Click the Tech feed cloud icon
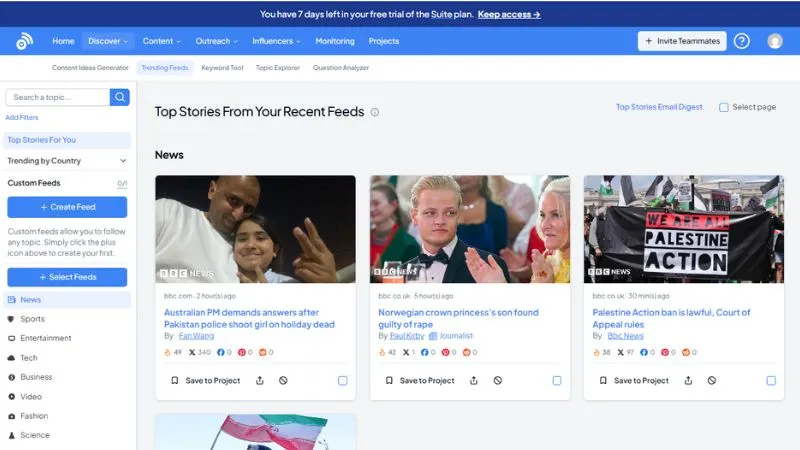This screenshot has width=800, height=450. pos(11,358)
